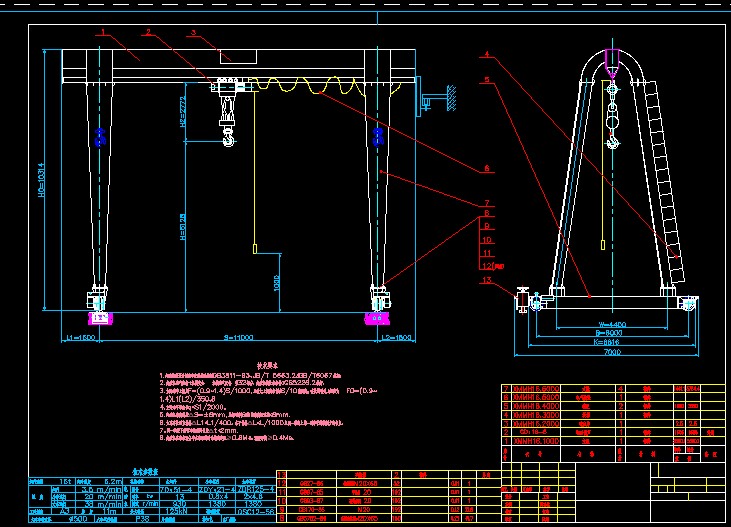The image size is (731, 527).
Task: Click the hoist hook in the front view
Action: (228, 138)
